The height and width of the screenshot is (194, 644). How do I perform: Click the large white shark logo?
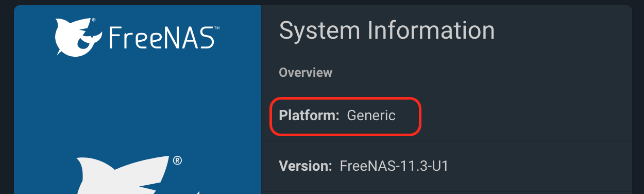[123, 174]
